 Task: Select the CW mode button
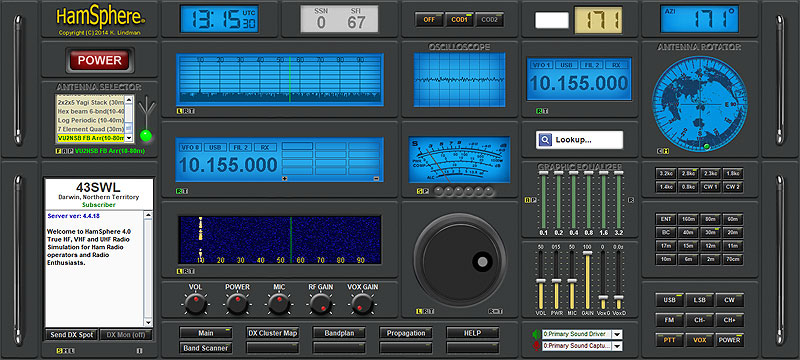[x=730, y=300]
